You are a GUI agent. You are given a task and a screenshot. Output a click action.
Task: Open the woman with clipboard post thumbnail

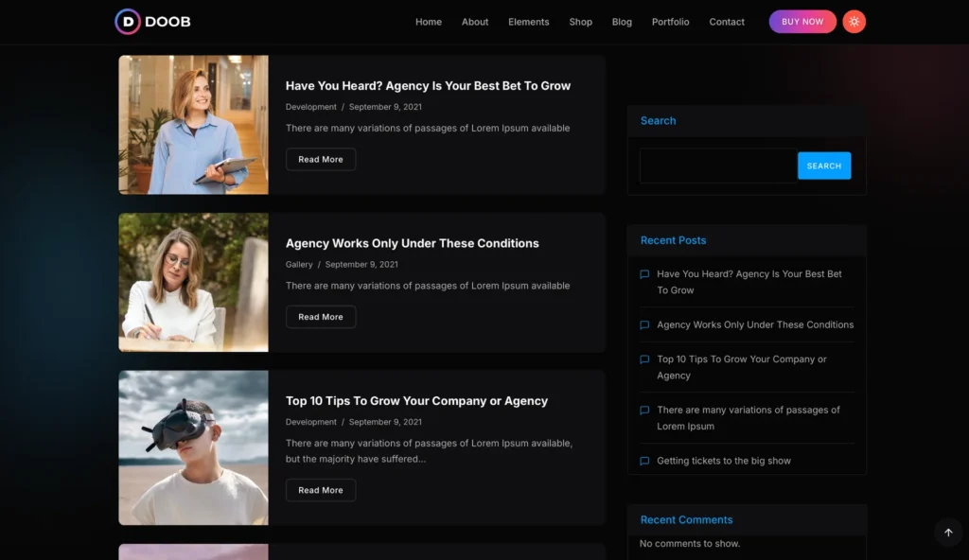coord(193,125)
